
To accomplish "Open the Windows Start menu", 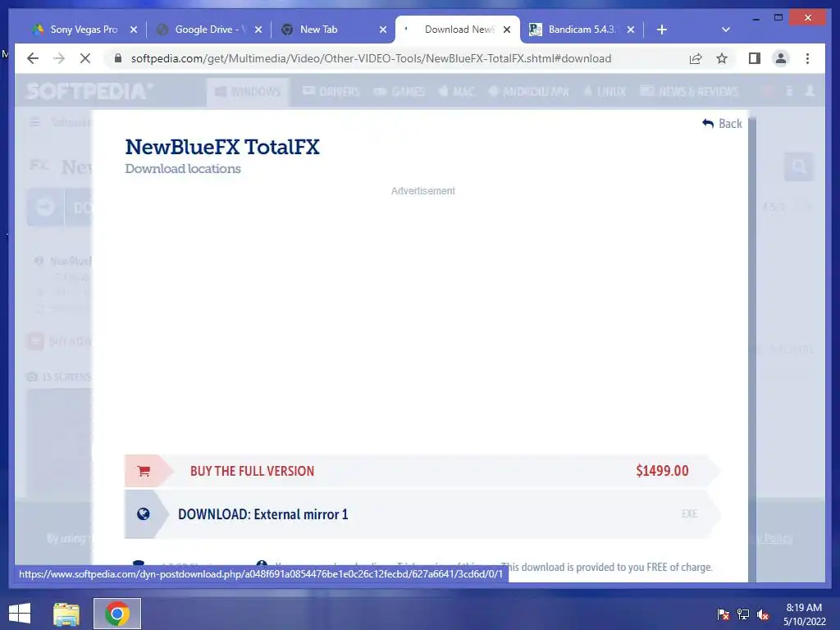I will tap(20, 614).
